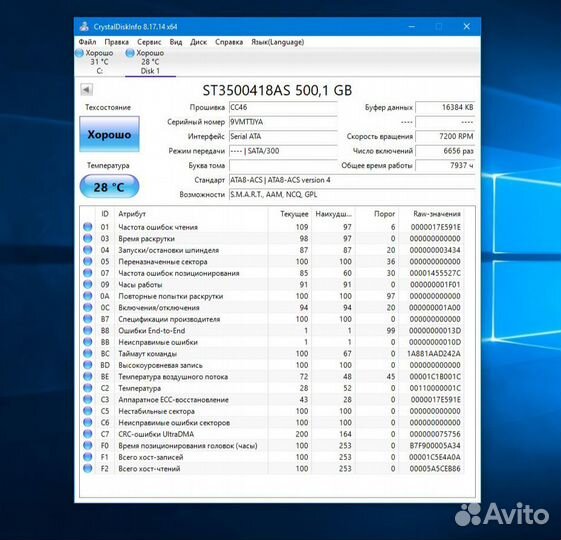Viewport: 561px width, 540px height.
Task: Click the status icon for attribute C5
Action: [88, 411]
